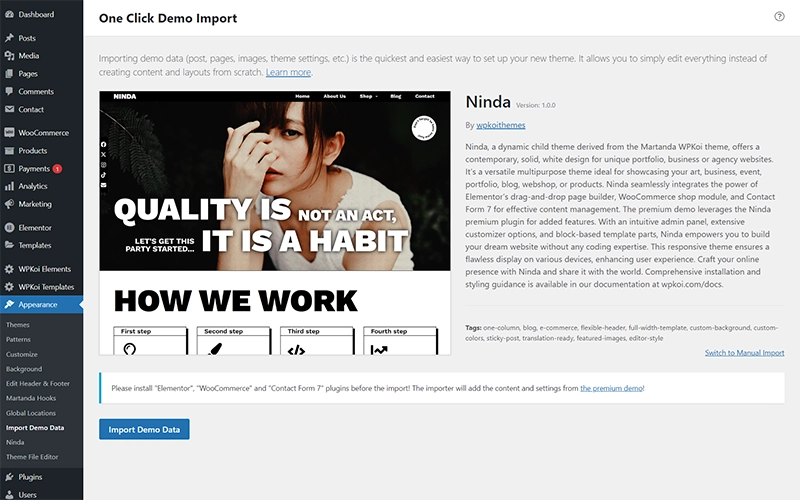Open Ninda submenu item
This screenshot has height=500, width=800.
15,442
